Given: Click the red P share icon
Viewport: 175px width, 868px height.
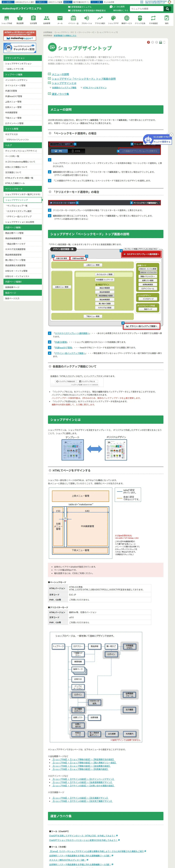Looking at the screenshot, I should point(148,42).
